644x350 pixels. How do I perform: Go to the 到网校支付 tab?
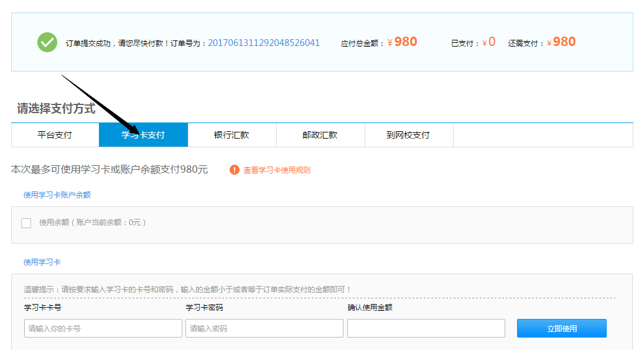click(408, 135)
